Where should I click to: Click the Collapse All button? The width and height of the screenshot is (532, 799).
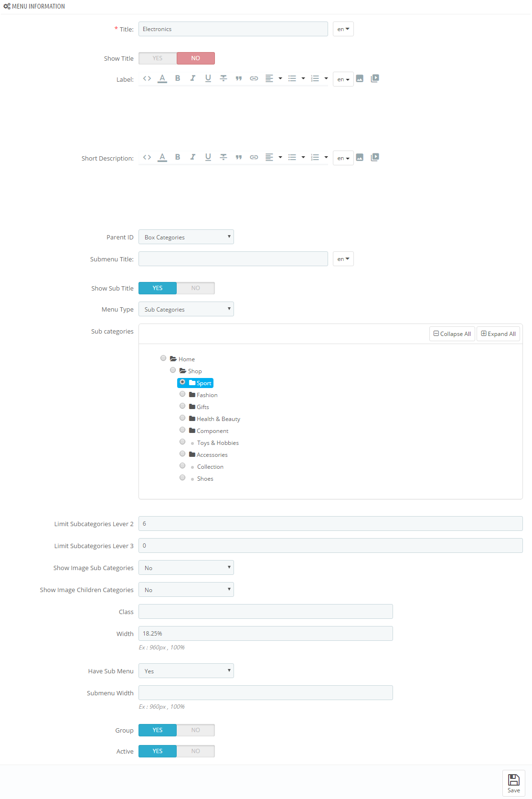[x=452, y=334]
